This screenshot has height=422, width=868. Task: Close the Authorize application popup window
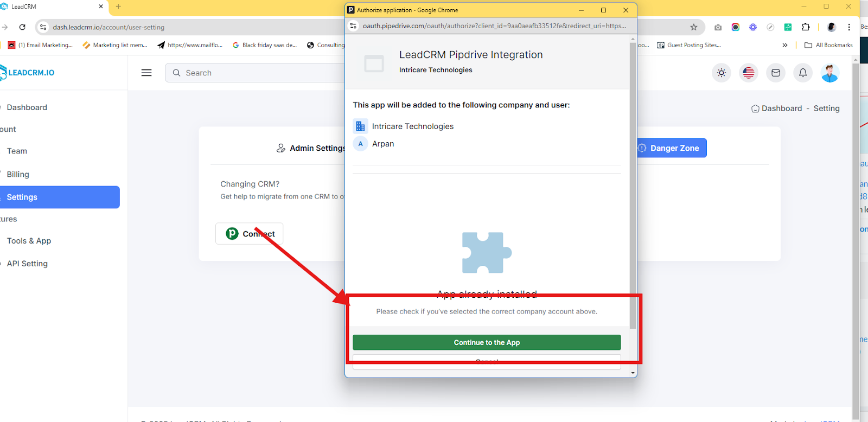point(626,10)
